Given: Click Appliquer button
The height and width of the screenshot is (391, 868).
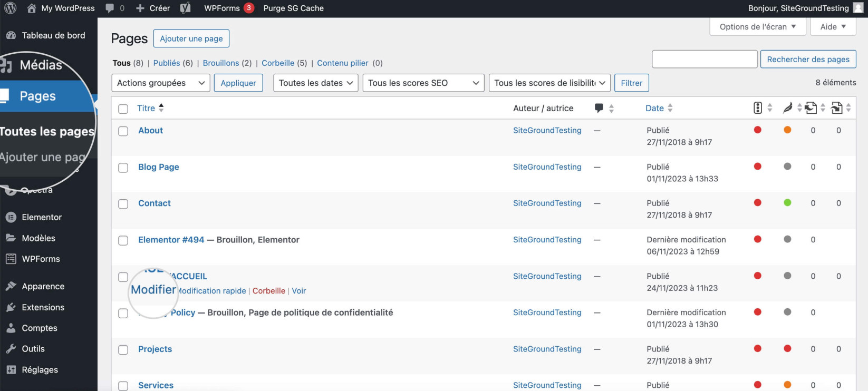Looking at the screenshot, I should point(238,83).
